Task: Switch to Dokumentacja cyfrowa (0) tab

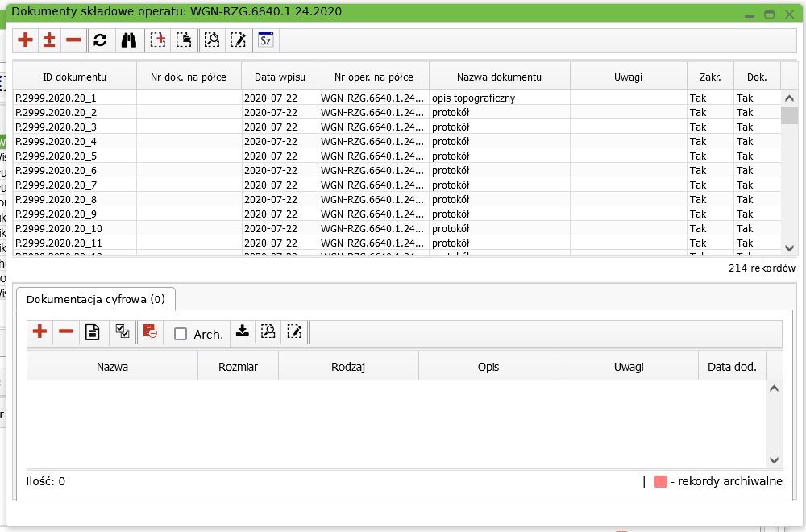Action: tap(96, 299)
